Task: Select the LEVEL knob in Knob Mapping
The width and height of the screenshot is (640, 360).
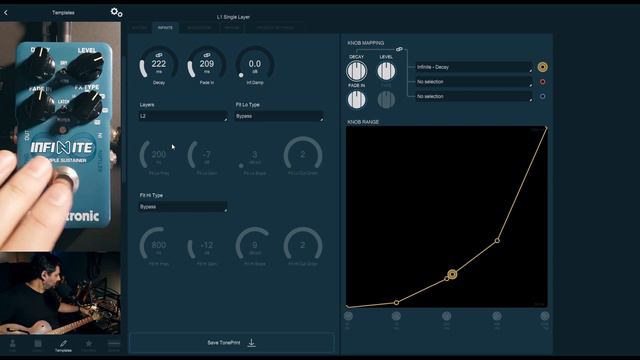Action: pos(386,71)
